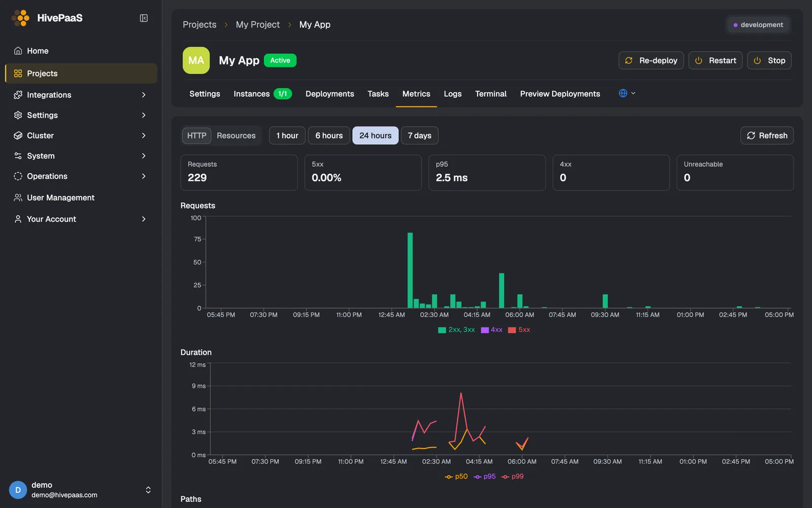Click the System sliders icon
812x508 pixels.
point(18,156)
